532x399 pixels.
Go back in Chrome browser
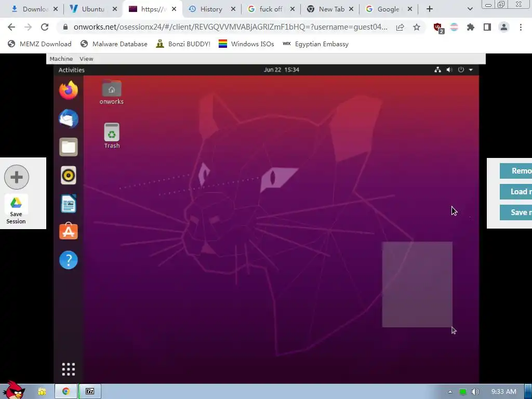11,27
